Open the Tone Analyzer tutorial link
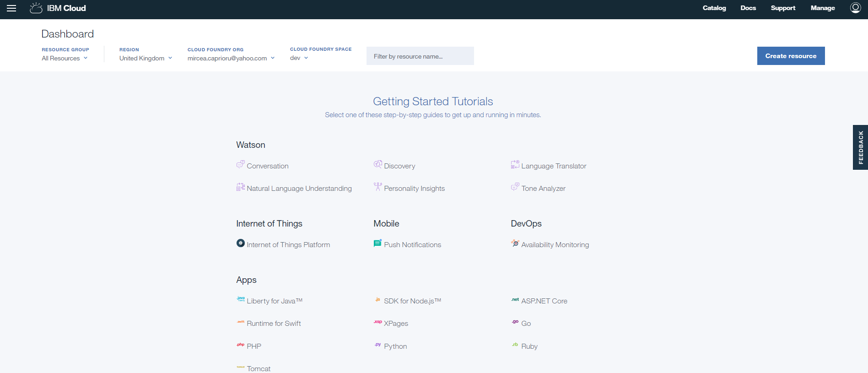 click(543, 189)
